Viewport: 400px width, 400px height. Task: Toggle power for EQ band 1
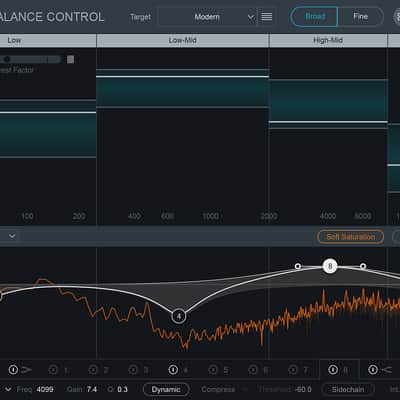(53, 370)
